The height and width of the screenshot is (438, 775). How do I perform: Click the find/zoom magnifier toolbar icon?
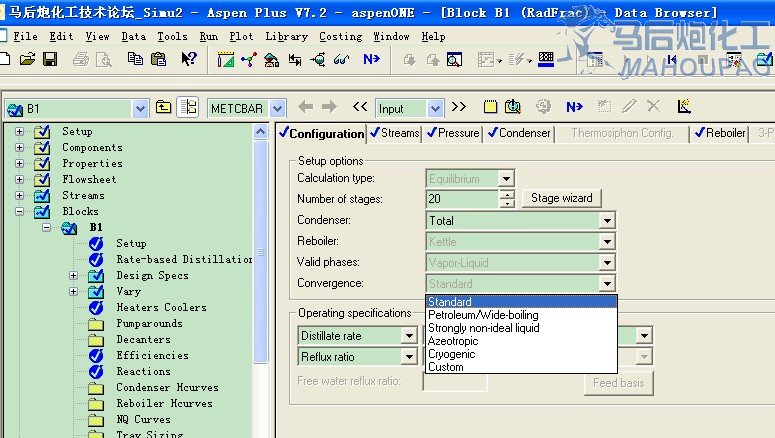point(454,60)
